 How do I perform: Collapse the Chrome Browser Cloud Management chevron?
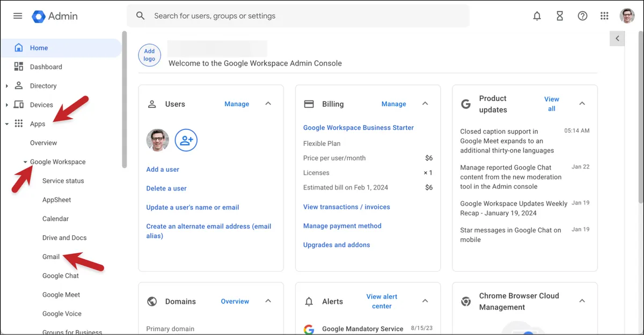pos(582,301)
